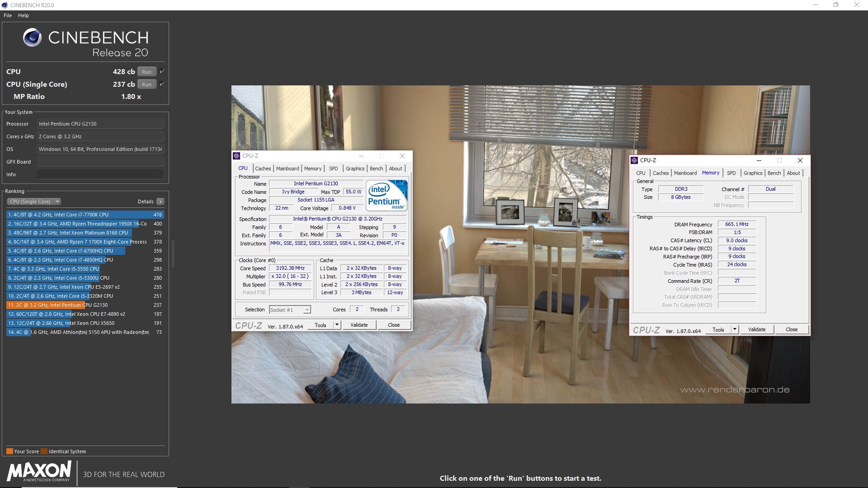Screen dimensions: 868x488
Task: Click the Cinebench title bar app icon
Action: (5, 5)
